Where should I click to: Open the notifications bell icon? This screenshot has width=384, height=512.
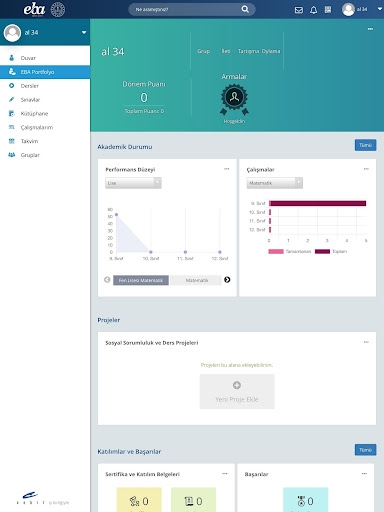(x=313, y=10)
